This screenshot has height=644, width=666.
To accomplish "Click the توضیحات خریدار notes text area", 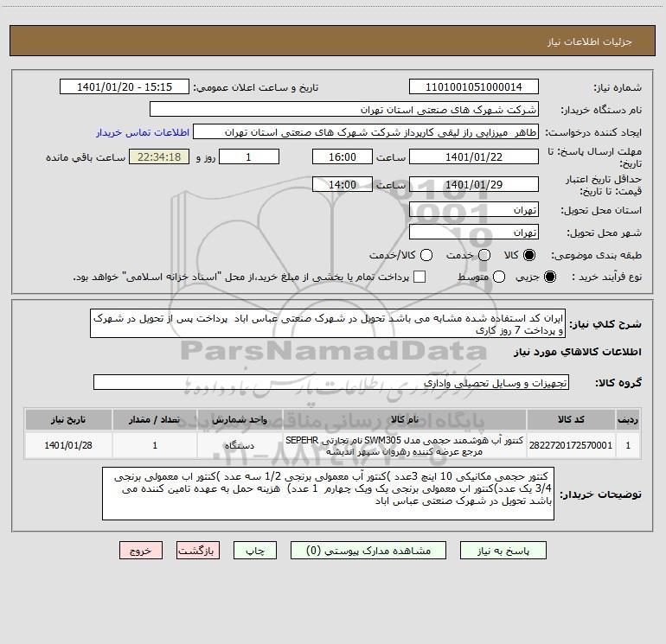I will (328, 494).
